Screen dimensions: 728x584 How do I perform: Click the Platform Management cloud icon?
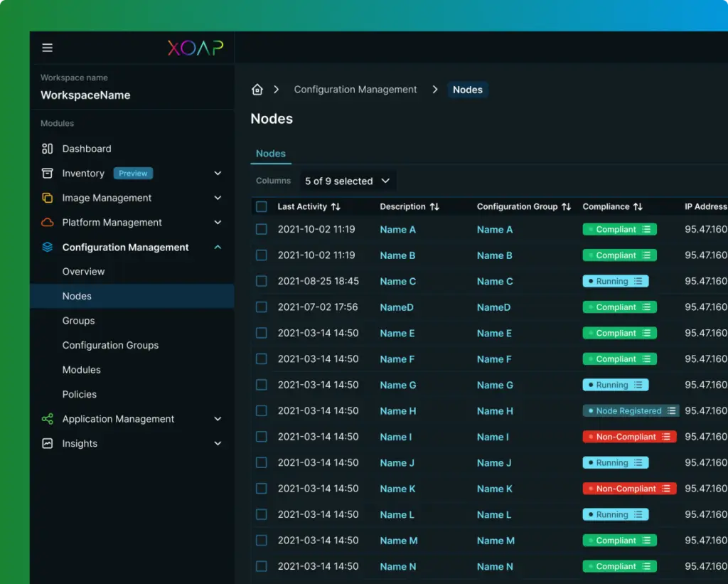[x=47, y=222]
